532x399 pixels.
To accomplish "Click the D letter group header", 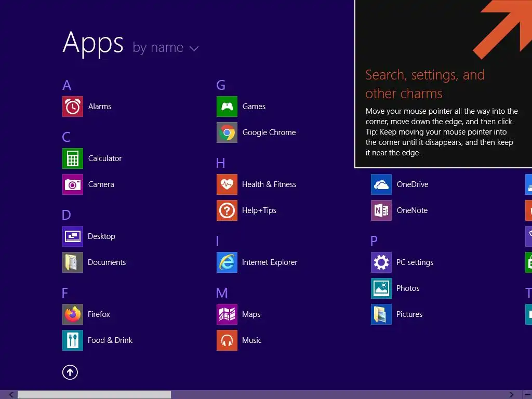I will tap(66, 215).
